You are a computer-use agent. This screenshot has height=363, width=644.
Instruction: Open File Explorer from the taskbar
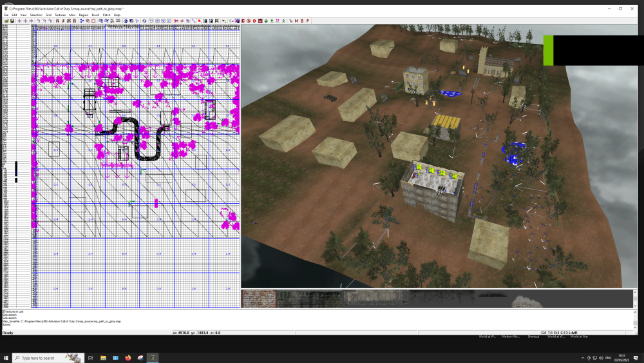point(103,358)
